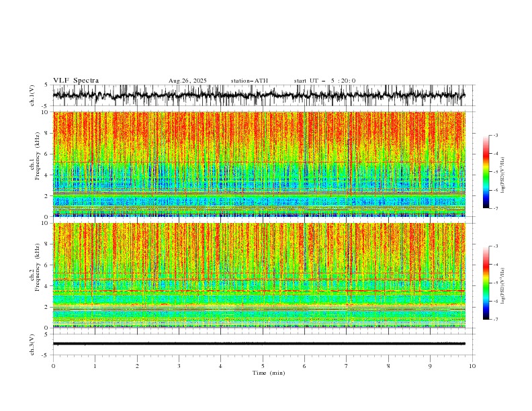532x411 pixels.
Task: Click the 7 minute tick label
Action: tap(347, 366)
